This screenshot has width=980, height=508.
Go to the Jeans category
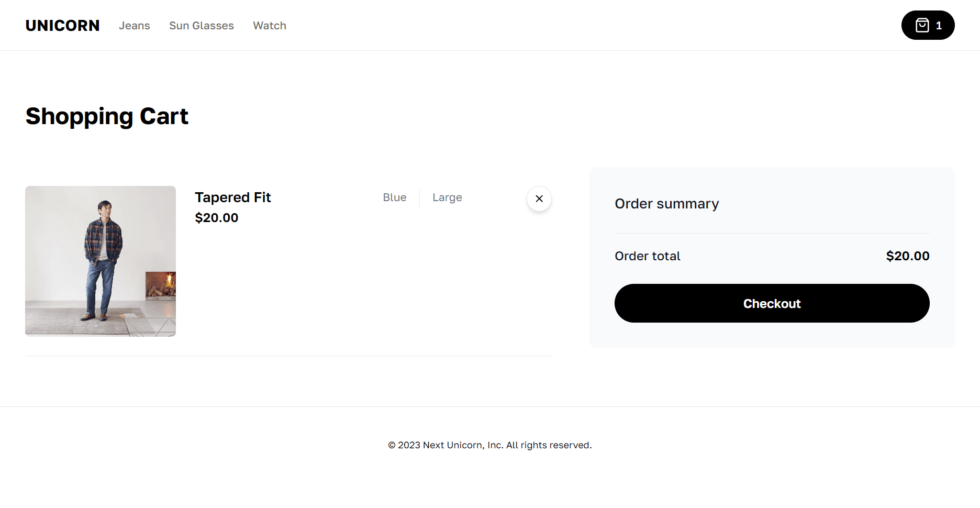tap(135, 26)
